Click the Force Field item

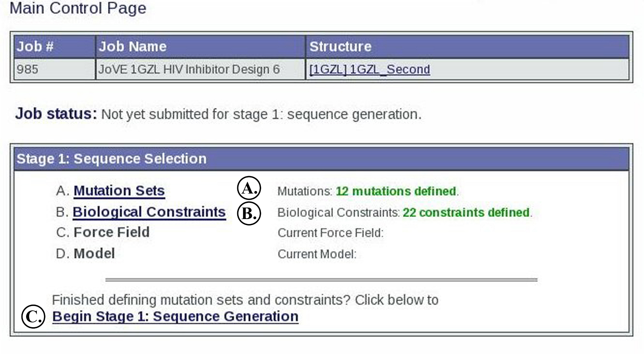point(111,232)
